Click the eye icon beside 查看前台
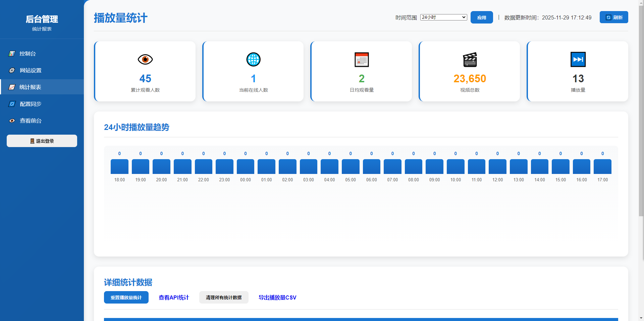The width and height of the screenshot is (644, 321). click(x=12, y=121)
